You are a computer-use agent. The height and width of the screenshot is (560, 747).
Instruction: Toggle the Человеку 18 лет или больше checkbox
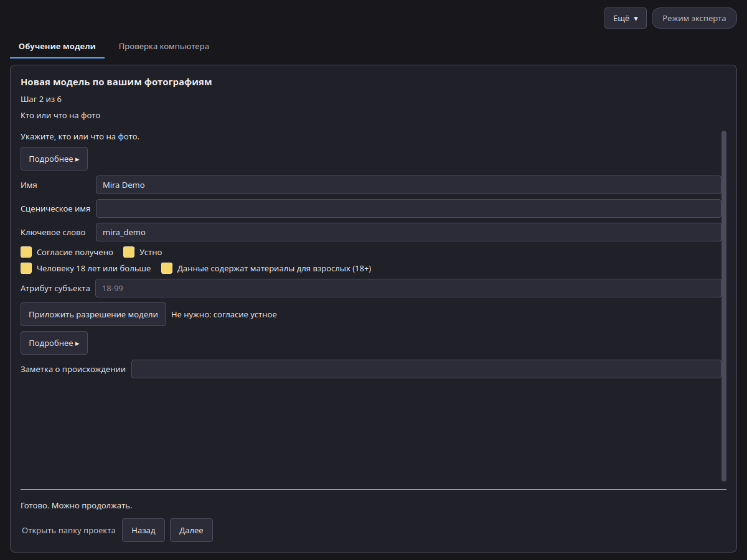26,268
